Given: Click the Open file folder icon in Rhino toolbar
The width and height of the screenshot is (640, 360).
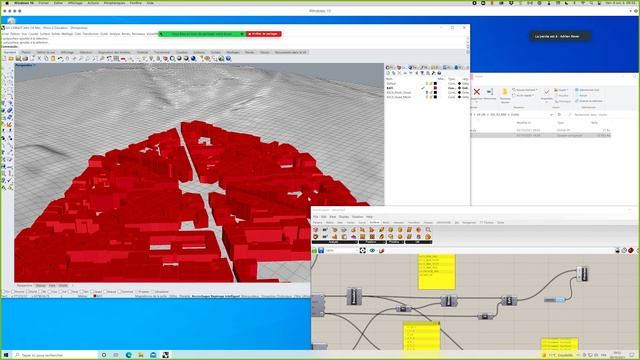Looking at the screenshot, I should coord(11,58).
